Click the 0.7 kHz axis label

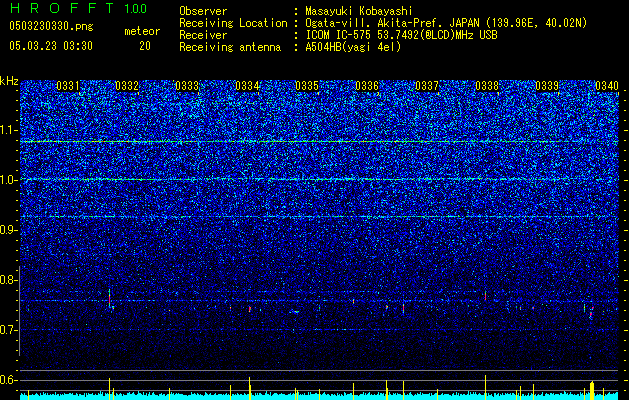coord(9,330)
